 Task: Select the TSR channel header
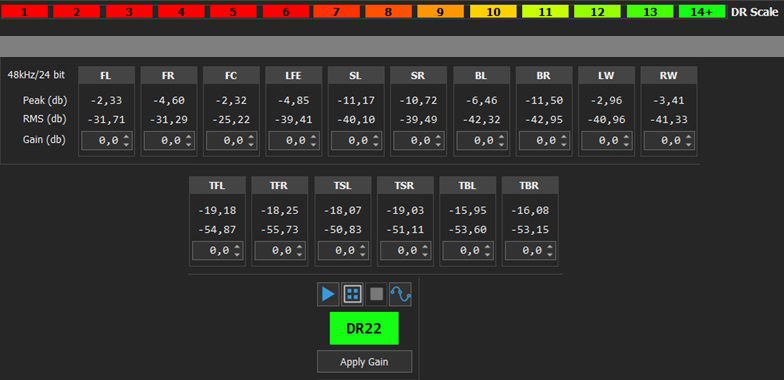(x=406, y=185)
